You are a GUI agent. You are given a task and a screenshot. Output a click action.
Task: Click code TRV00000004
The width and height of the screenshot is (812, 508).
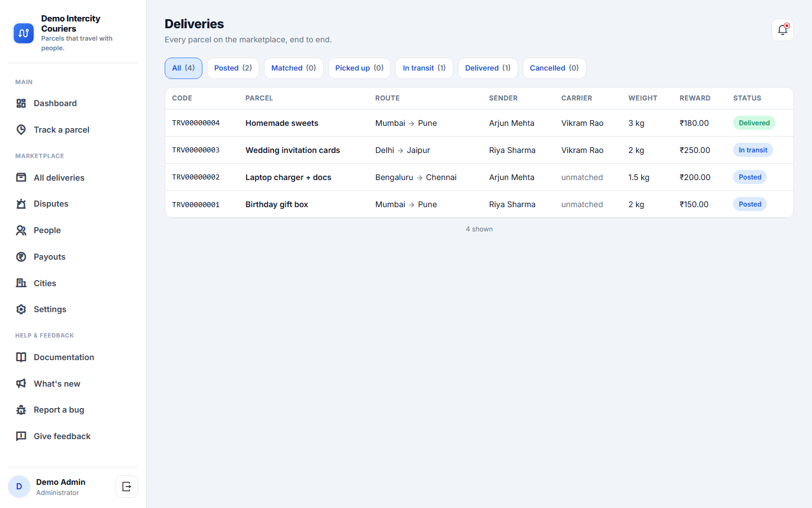tap(196, 123)
